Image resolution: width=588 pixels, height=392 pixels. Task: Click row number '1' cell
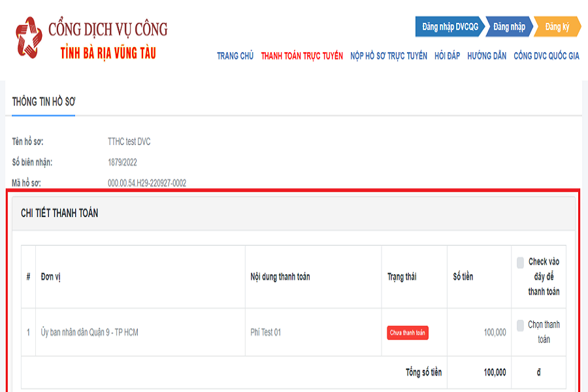(29, 333)
